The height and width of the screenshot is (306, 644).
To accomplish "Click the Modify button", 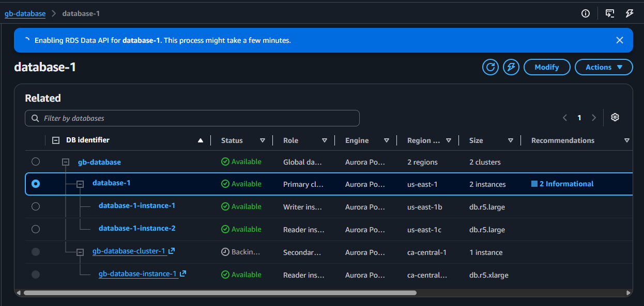I will [547, 67].
